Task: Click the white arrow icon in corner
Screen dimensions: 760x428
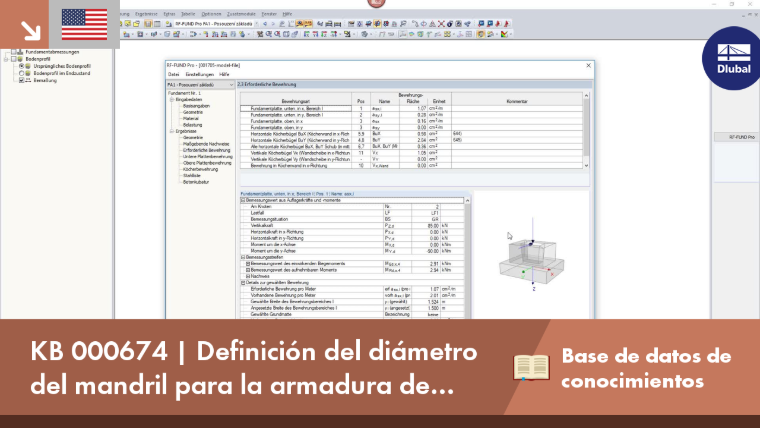Action: click(x=31, y=31)
